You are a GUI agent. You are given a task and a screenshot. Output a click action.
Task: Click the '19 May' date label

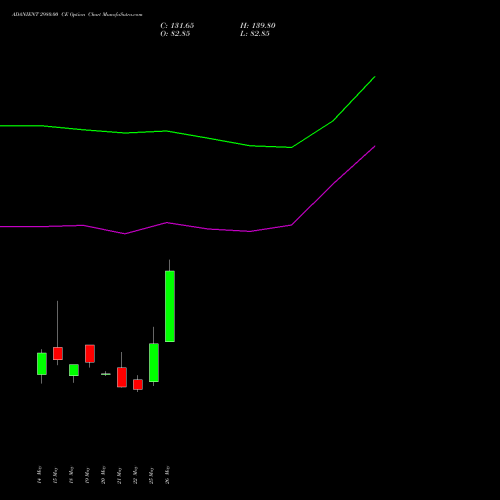[x=87, y=475]
